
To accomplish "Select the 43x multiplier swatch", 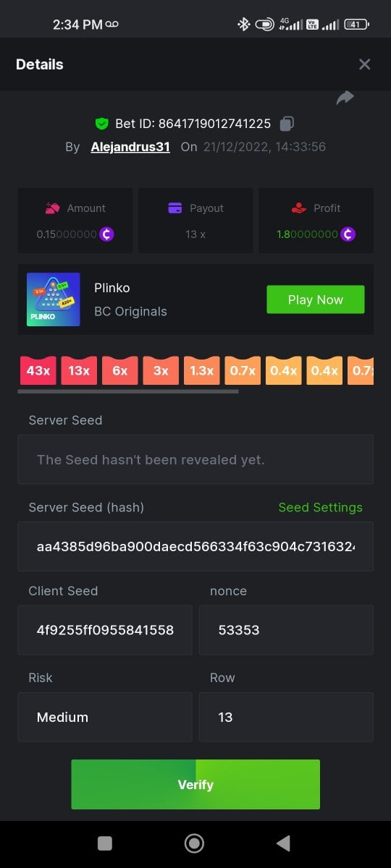I will [38, 370].
